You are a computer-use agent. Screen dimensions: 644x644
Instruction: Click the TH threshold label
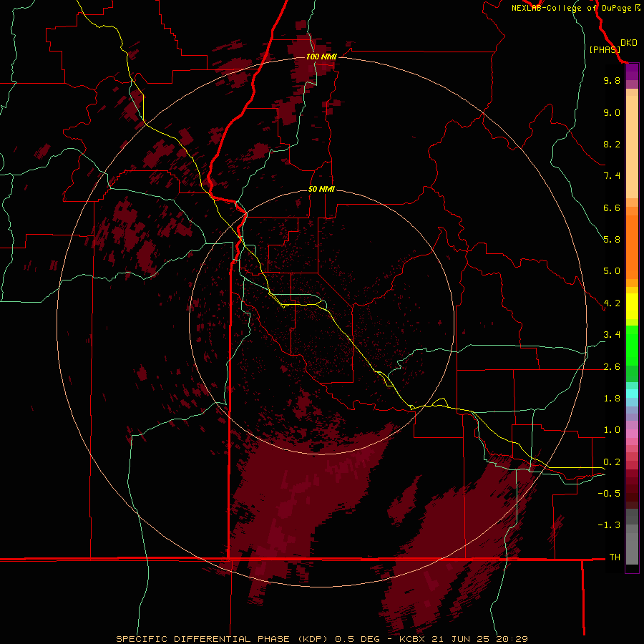click(615, 557)
